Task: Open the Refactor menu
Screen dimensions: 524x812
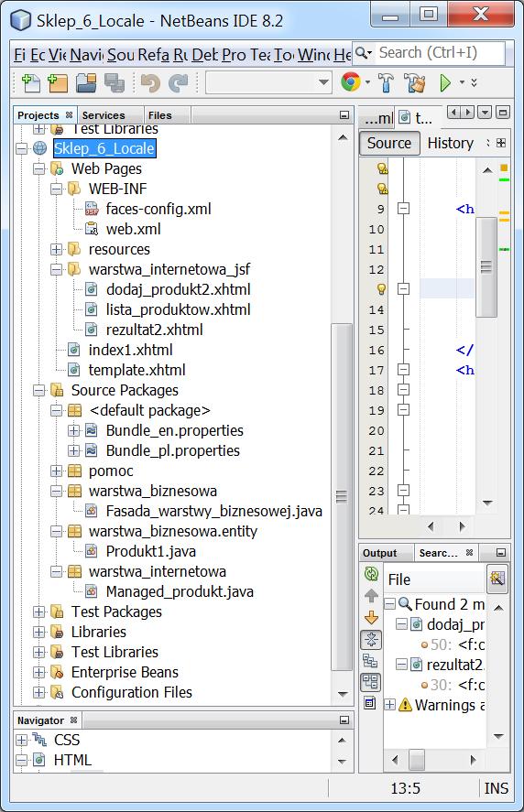Action: [x=153, y=54]
